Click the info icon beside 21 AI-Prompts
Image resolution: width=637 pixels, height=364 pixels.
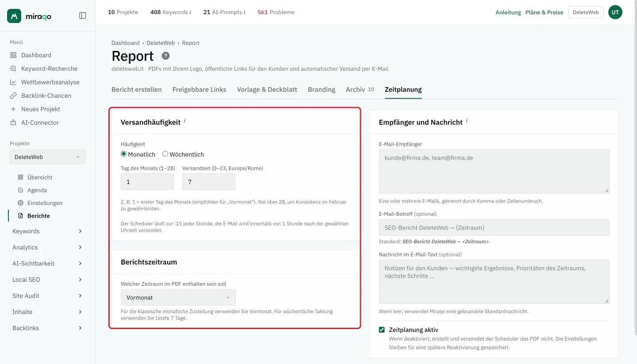pos(245,12)
